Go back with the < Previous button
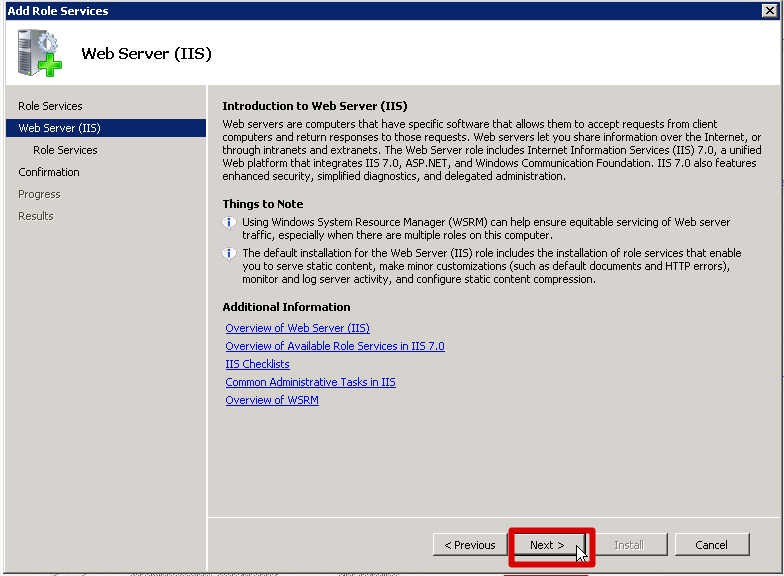The width and height of the screenshot is (784, 576). tap(470, 545)
